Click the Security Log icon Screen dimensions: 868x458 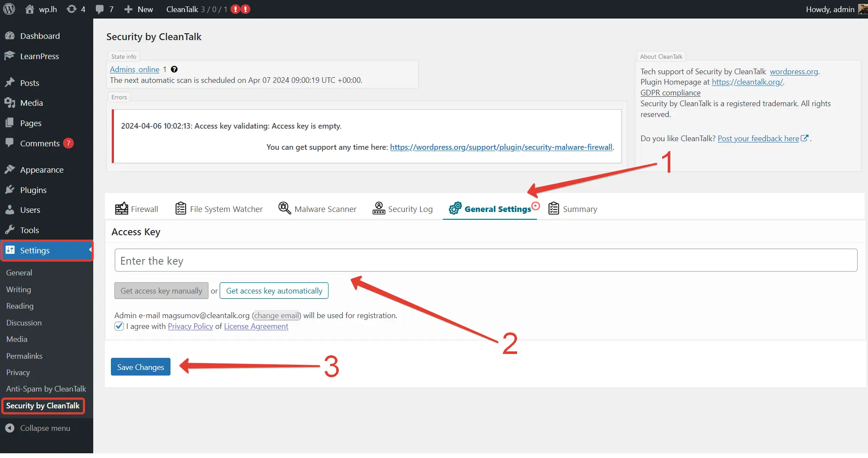tap(379, 208)
